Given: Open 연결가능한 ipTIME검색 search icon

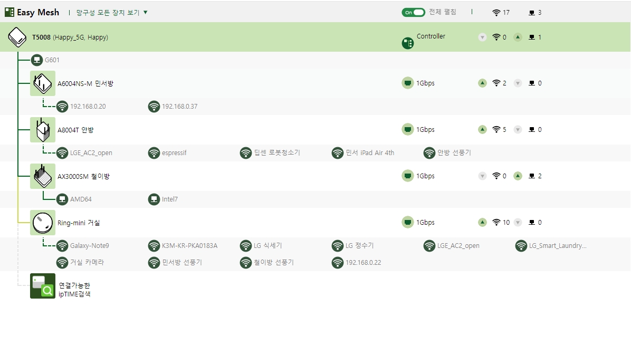Looking at the screenshot, I should (x=43, y=286).
